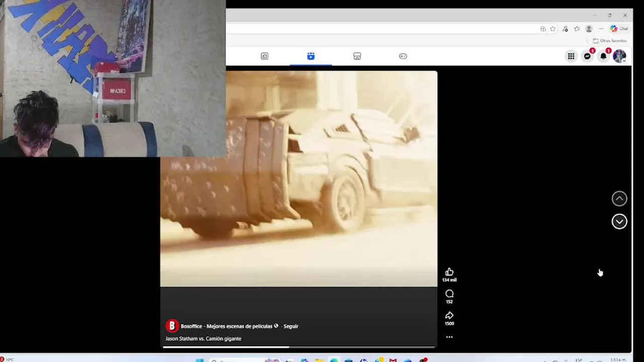Click the caption 'Jason Statham vs. Camión gigante'
This screenshot has width=644, height=362.
coord(203,339)
